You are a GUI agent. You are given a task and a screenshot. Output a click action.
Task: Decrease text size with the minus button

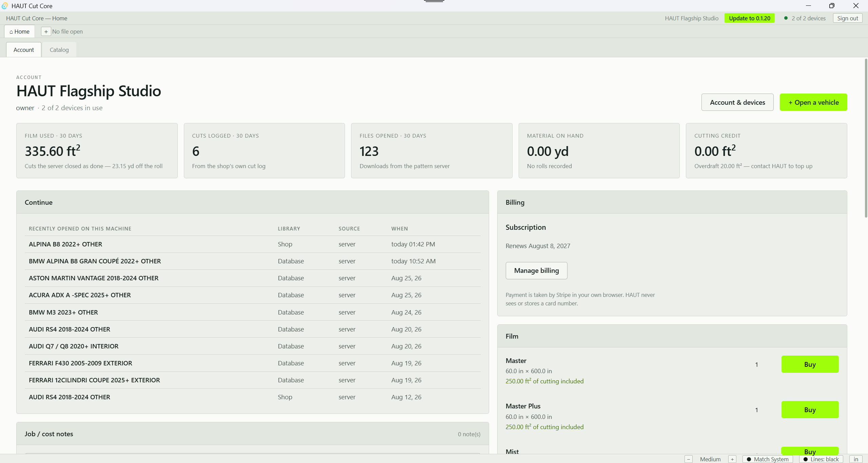tap(689, 459)
